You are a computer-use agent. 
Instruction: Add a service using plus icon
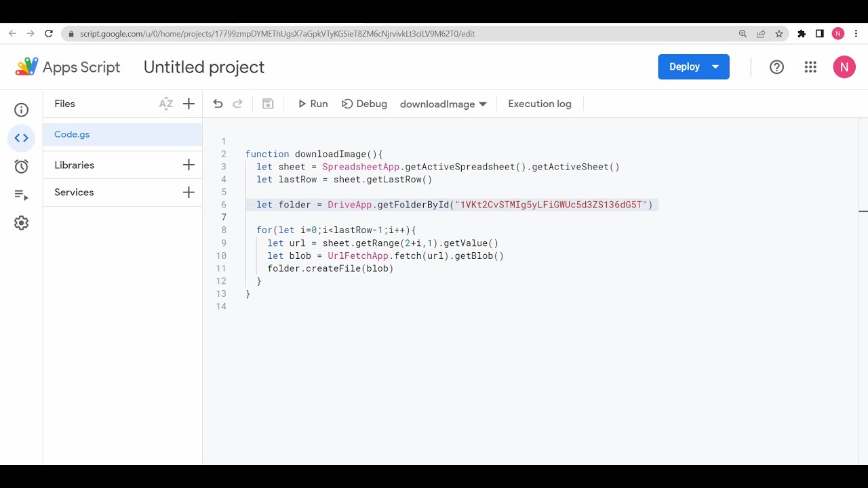coord(189,192)
